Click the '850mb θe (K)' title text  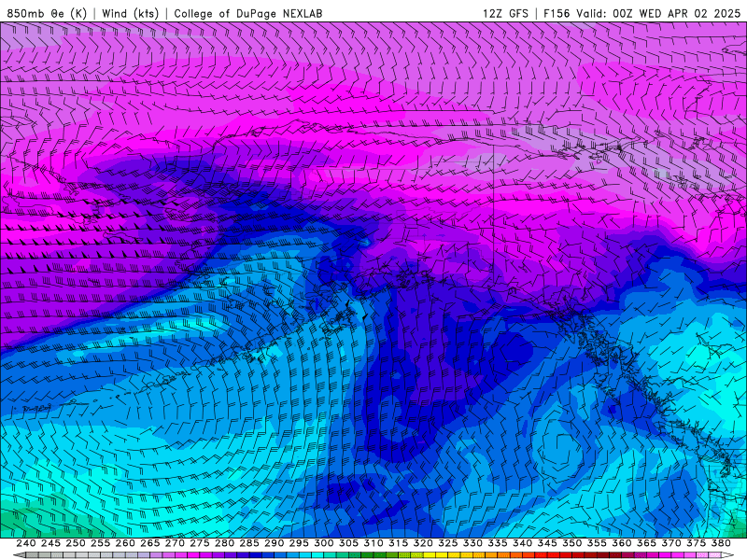point(47,13)
